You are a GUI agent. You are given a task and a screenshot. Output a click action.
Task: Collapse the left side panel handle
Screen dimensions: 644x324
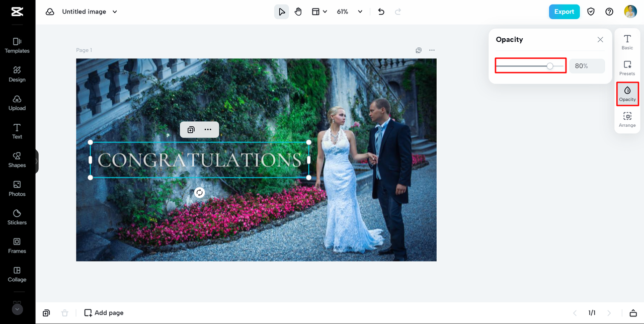tap(37, 161)
